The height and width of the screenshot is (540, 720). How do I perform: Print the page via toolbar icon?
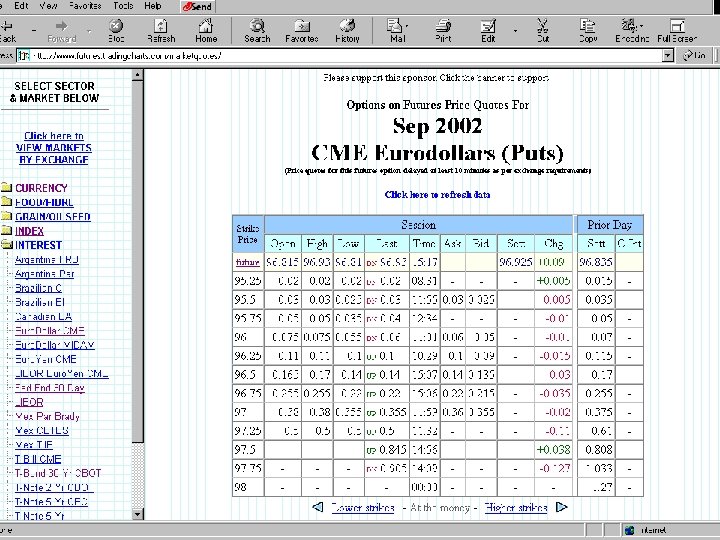(x=443, y=31)
